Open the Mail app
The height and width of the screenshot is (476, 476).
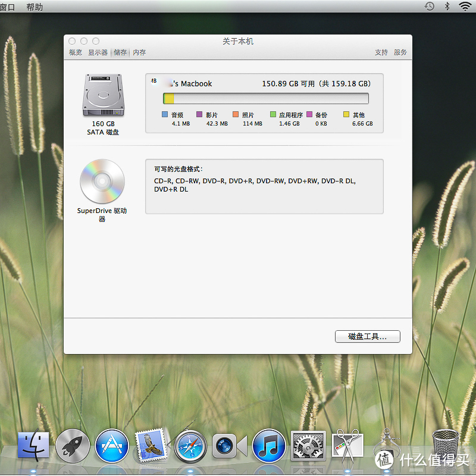click(x=151, y=445)
